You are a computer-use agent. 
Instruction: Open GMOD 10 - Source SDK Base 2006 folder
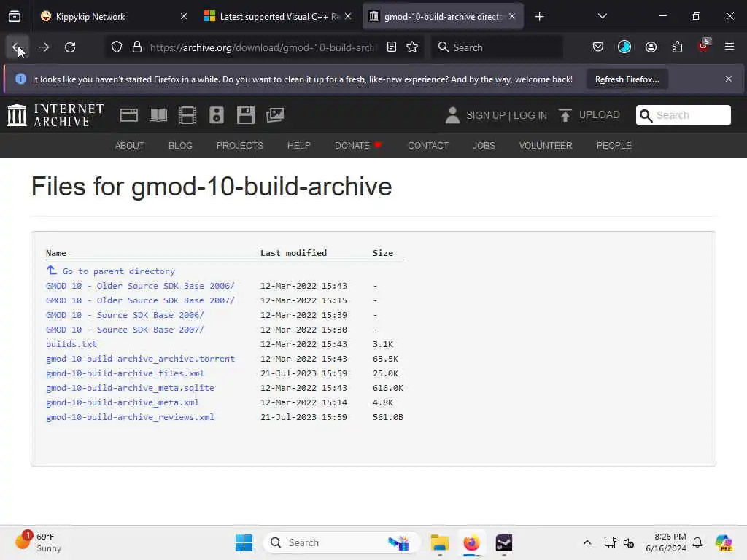(125, 315)
